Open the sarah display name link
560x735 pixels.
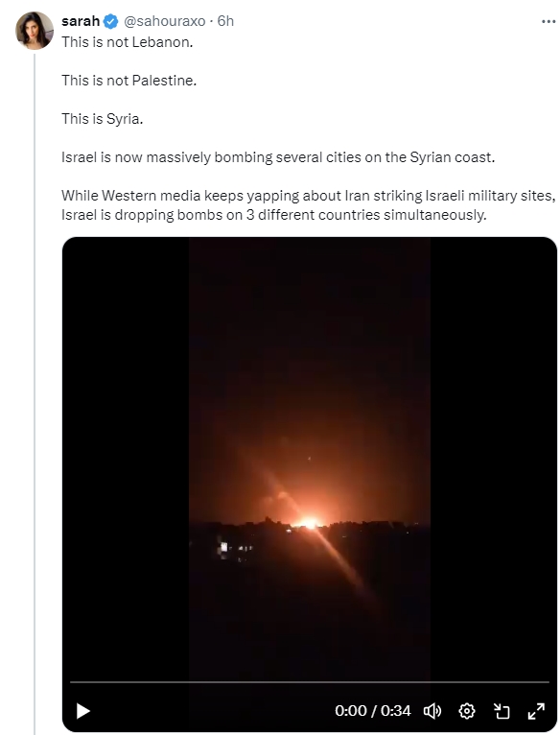[81, 21]
